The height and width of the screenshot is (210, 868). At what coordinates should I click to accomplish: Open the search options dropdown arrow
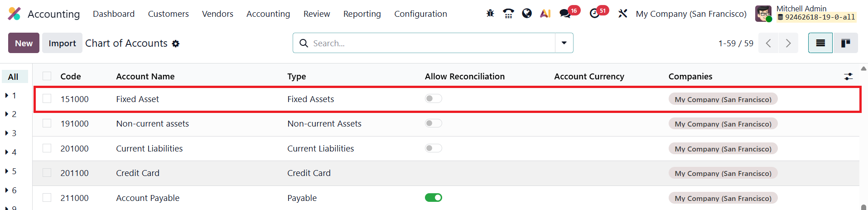(564, 43)
